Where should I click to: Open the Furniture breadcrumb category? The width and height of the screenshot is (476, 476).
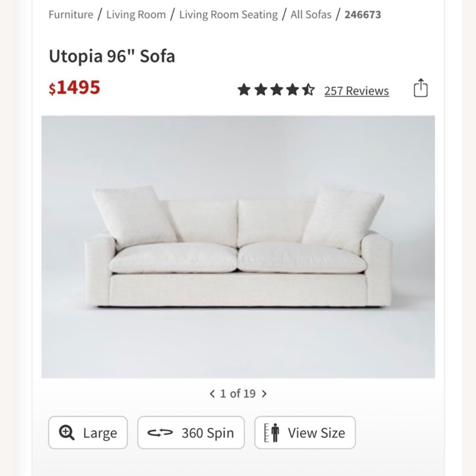(70, 14)
